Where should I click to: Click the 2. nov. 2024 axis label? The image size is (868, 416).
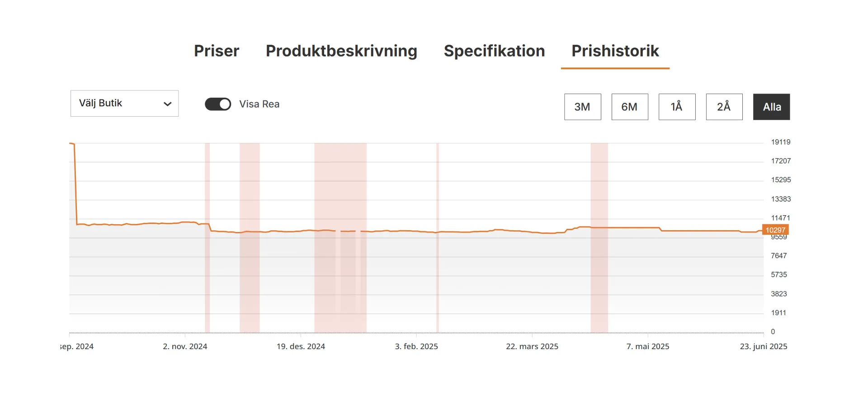tap(185, 346)
